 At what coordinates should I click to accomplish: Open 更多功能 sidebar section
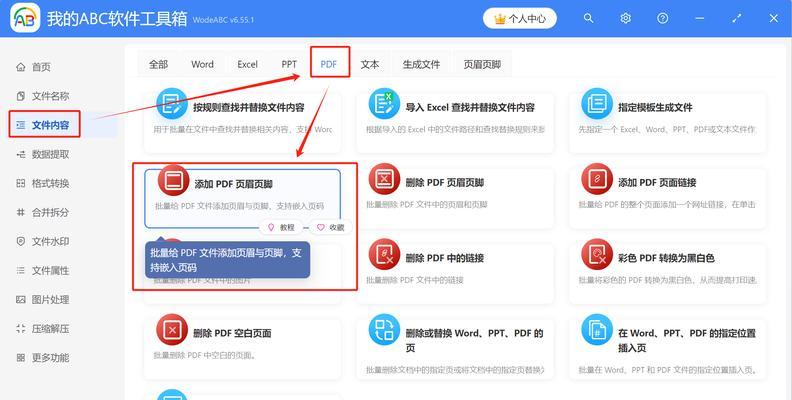tap(42, 358)
